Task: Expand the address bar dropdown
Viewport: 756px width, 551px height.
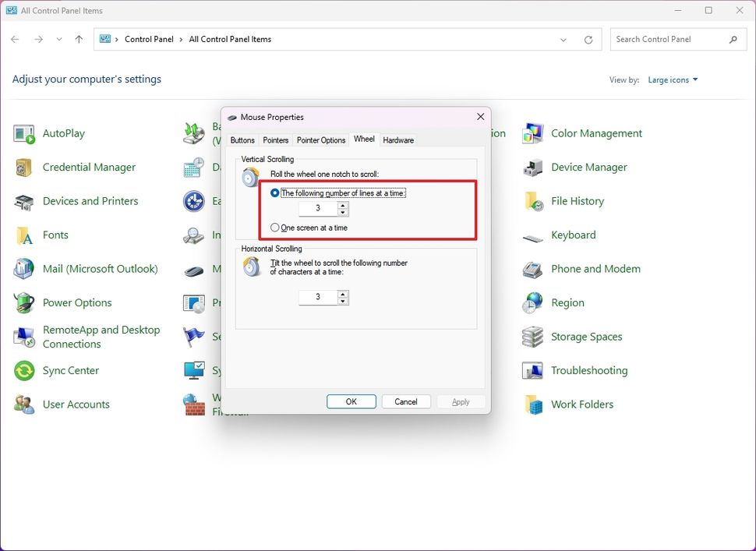Action: click(563, 39)
